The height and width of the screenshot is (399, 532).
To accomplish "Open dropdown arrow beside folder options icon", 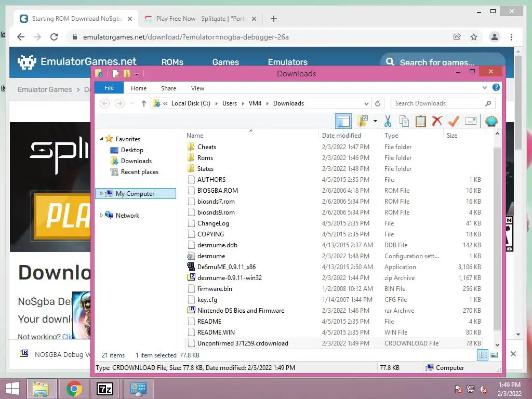I will point(375,121).
